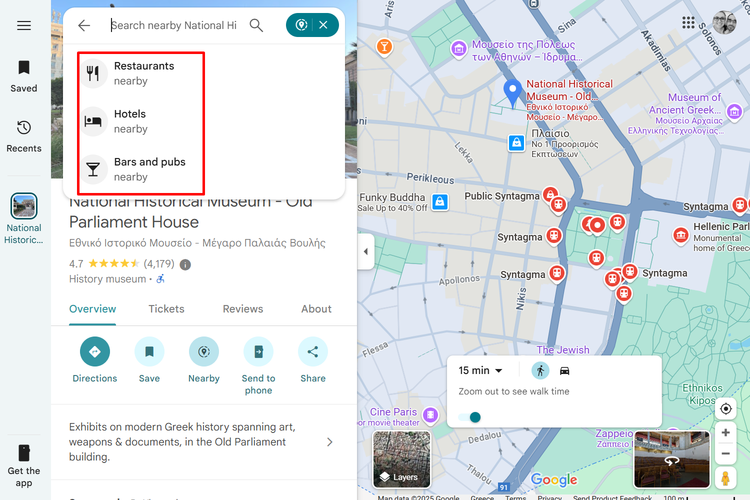This screenshot has width=750, height=500.
Task: Click the Nearby button
Action: pyautogui.click(x=204, y=360)
